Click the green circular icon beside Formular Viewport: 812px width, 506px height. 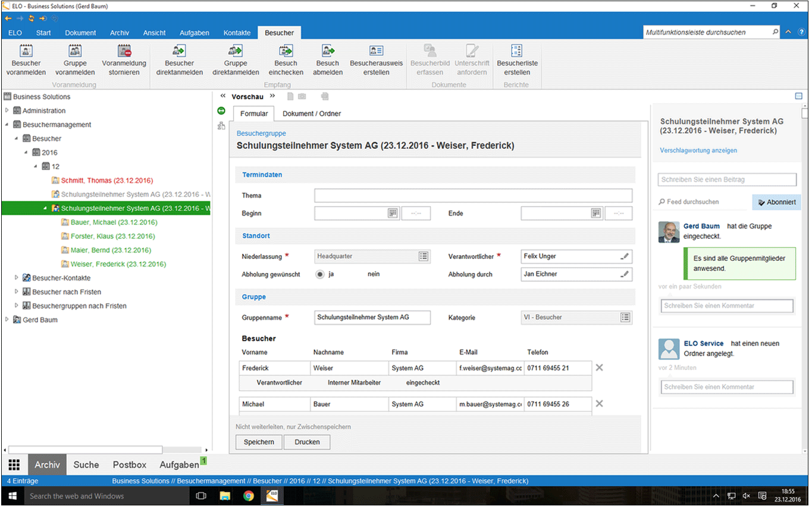point(221,111)
